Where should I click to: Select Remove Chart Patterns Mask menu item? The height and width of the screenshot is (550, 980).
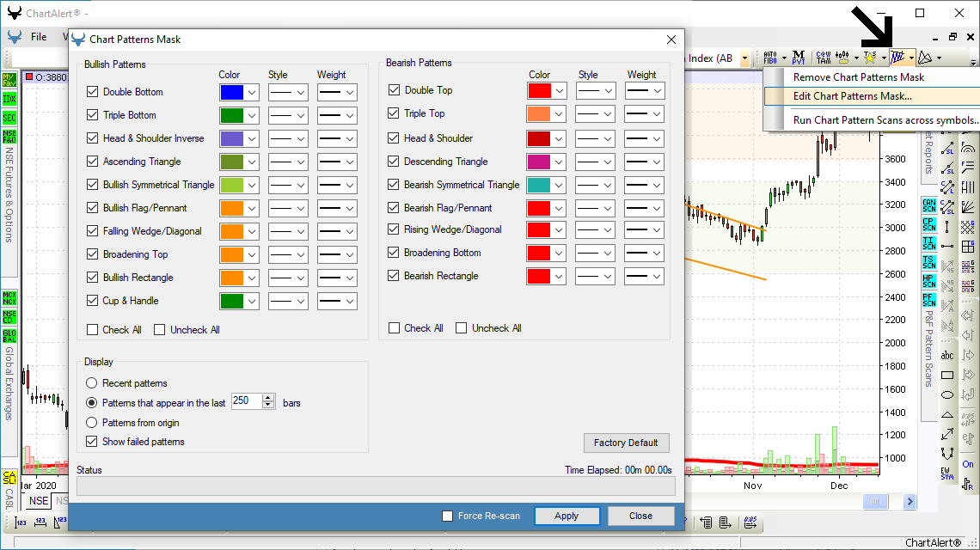[x=859, y=77]
